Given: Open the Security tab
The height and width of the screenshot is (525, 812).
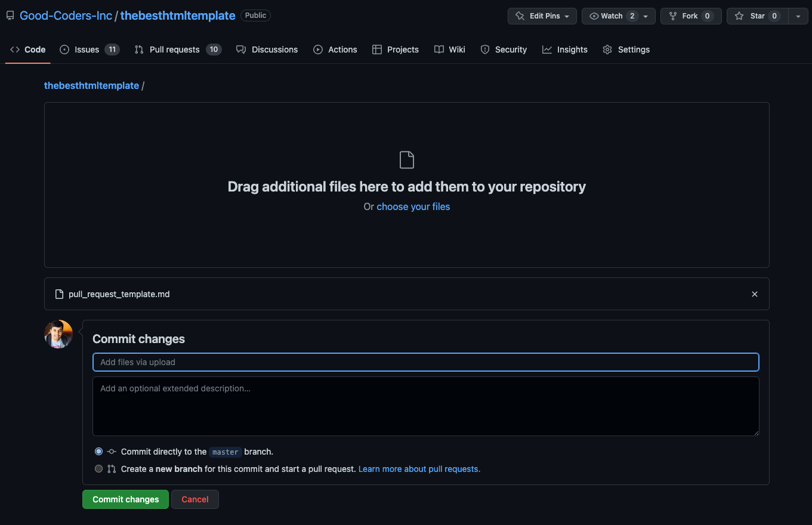Looking at the screenshot, I should pos(504,50).
